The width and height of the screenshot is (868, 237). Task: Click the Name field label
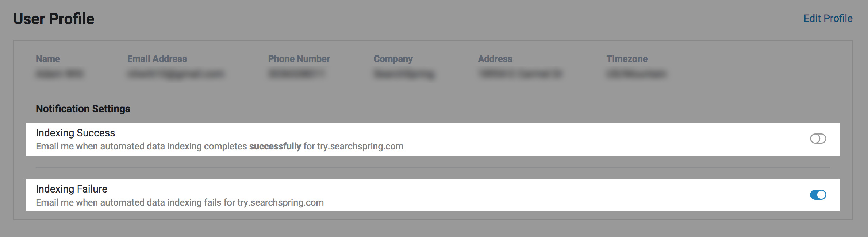coord(48,59)
